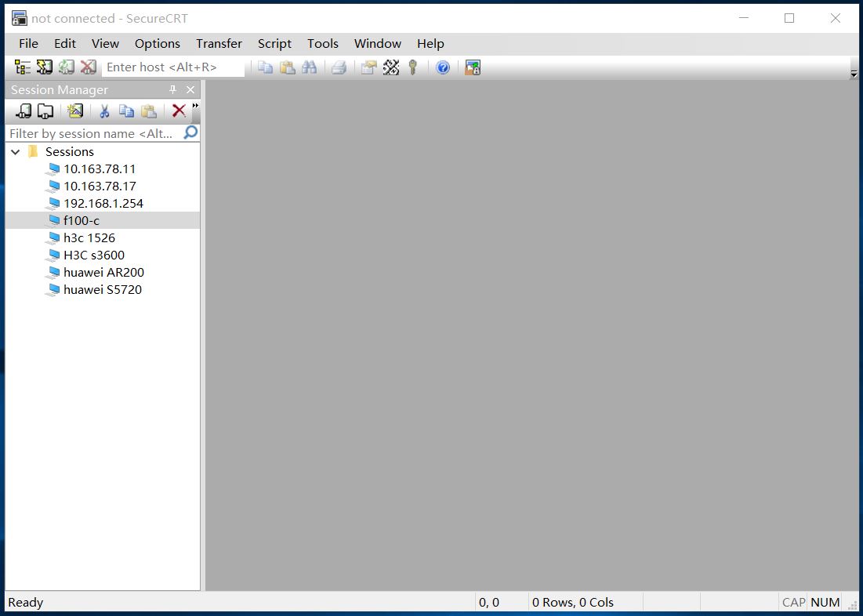Screen dimensions: 863x616
Task: Select session 10.163.78.17
Action: click(x=100, y=186)
